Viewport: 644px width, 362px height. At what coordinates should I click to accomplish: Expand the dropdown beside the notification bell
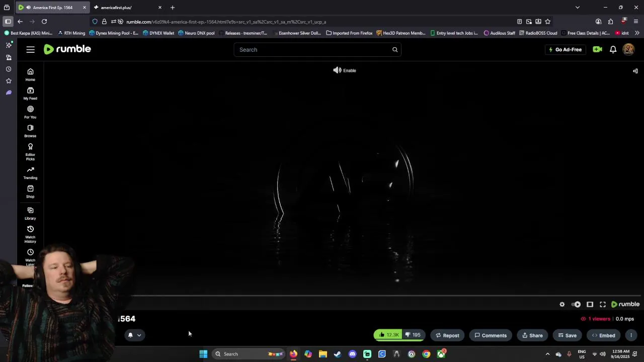pos(139,335)
